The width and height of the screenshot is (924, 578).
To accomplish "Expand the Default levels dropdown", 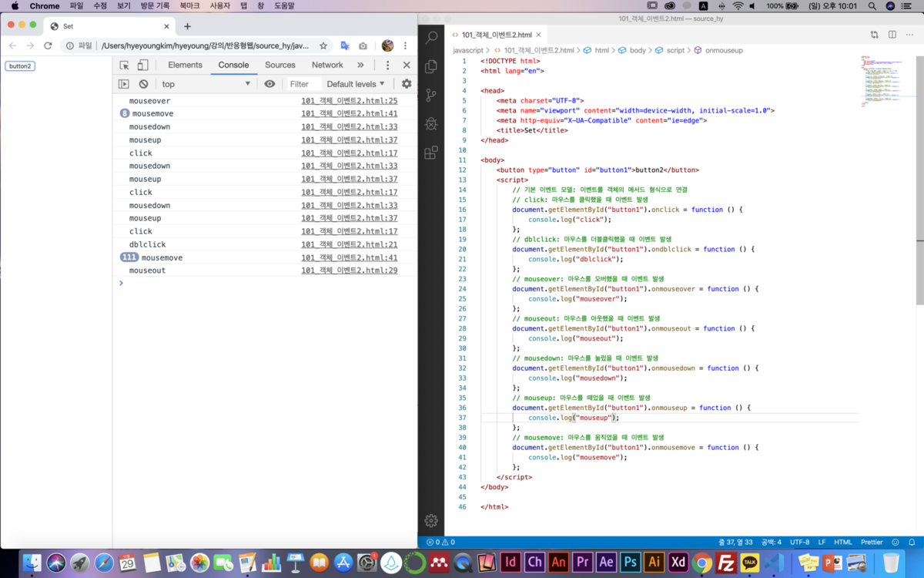I will pyautogui.click(x=355, y=84).
